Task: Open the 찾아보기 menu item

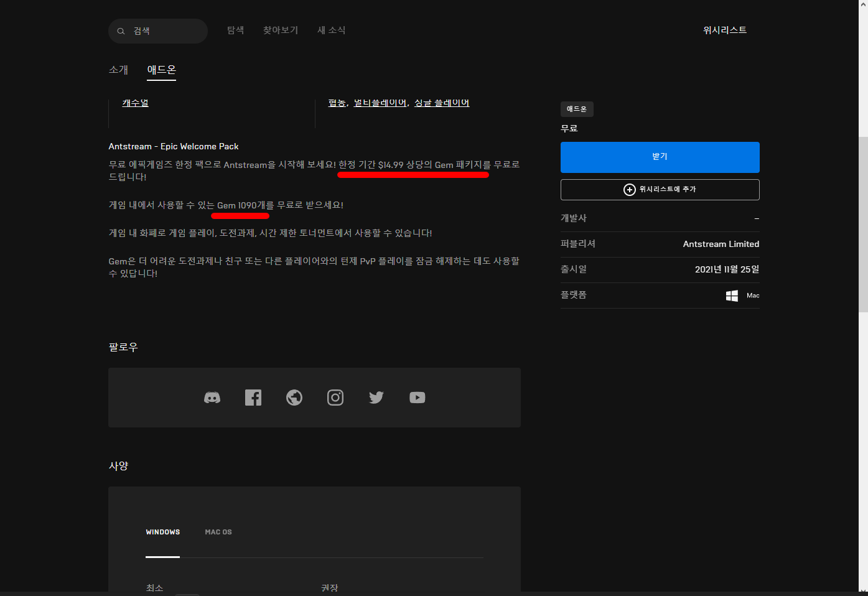Action: click(x=281, y=30)
